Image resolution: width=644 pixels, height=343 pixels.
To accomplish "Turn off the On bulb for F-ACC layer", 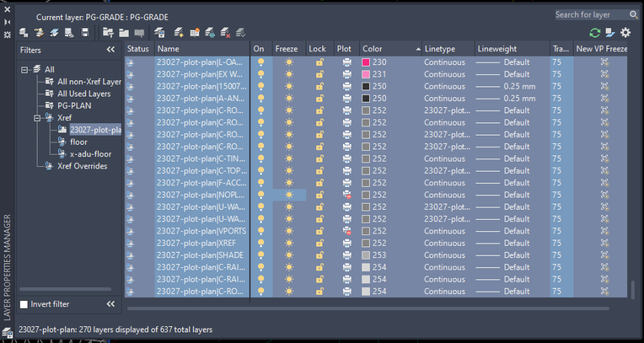I will click(x=260, y=183).
